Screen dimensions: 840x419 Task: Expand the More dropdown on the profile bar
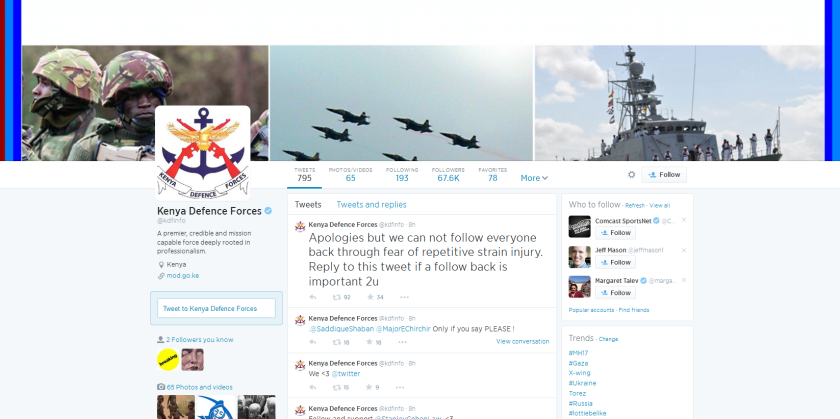[x=534, y=178]
